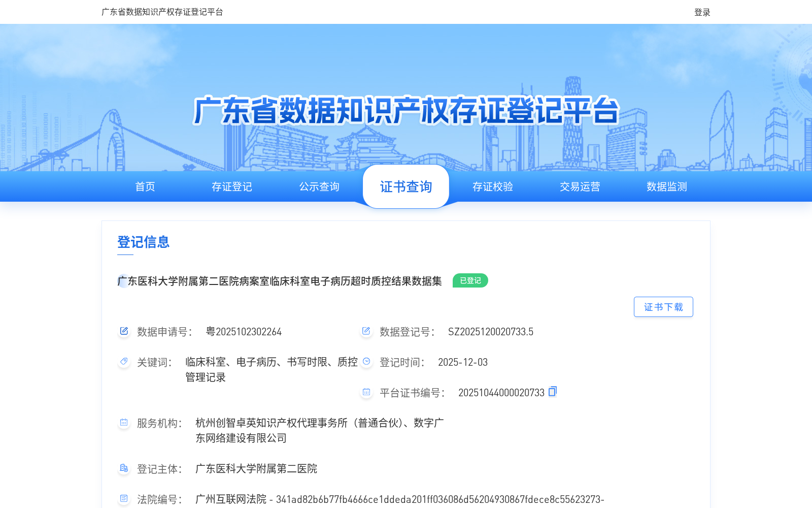This screenshot has height=508, width=812.
Task: Go to the 公示查询 tab
Action: [319, 186]
